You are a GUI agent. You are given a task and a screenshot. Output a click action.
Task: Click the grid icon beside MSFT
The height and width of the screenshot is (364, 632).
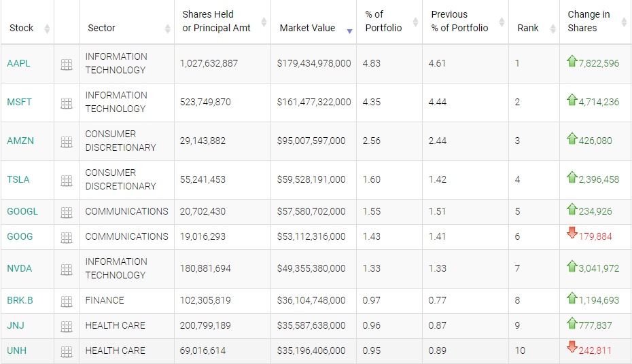(67, 103)
